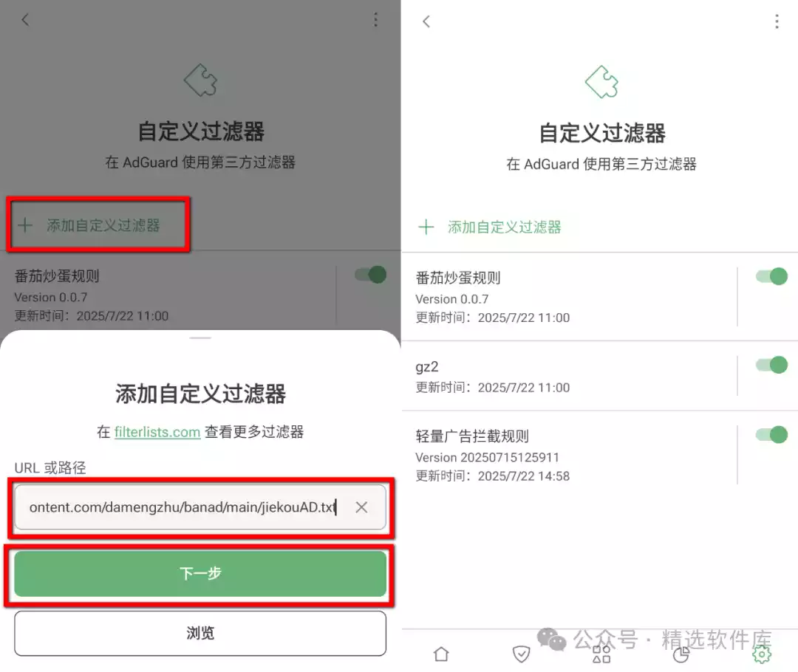Open the left screen's three-dot overflow menu
Viewport: 798px width, 672px height.
[x=375, y=20]
